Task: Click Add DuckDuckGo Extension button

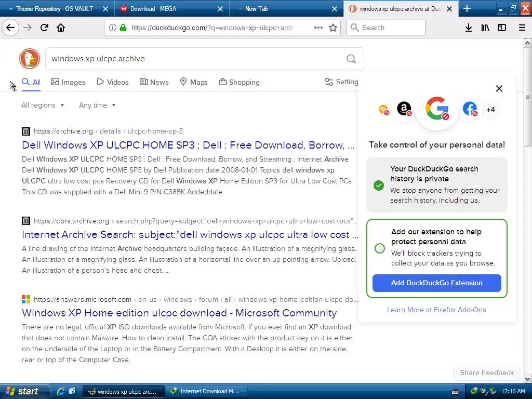Action: pos(436,283)
